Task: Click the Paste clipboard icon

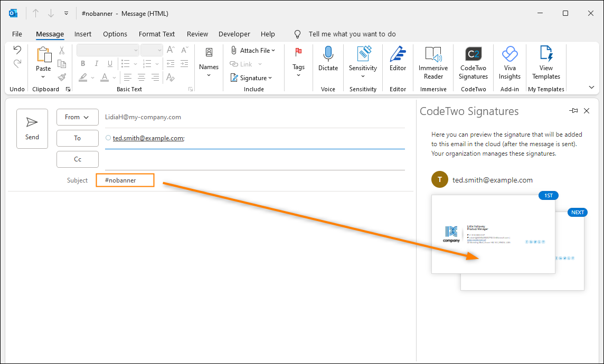Action: (x=43, y=55)
